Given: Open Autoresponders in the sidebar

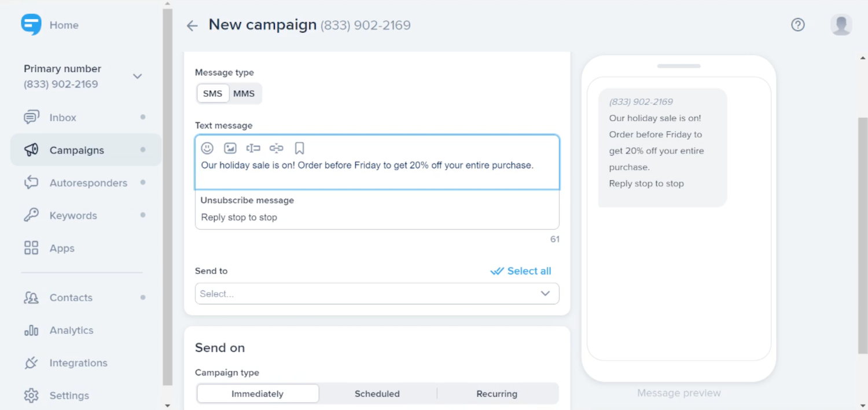Looking at the screenshot, I should tap(88, 183).
